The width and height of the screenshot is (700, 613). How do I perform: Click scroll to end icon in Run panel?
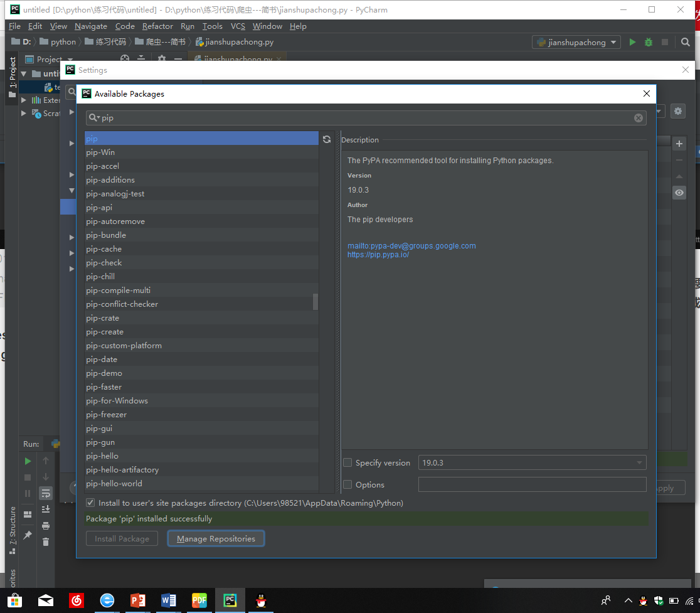point(46,509)
